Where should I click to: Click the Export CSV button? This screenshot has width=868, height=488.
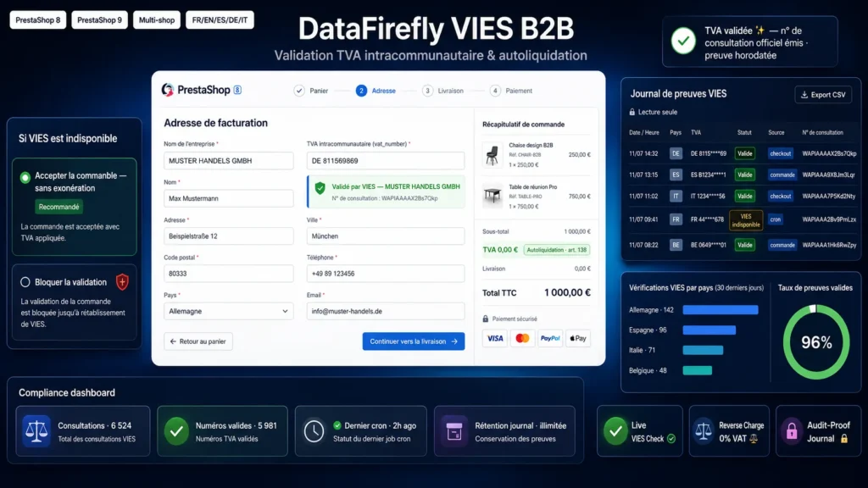pos(823,95)
